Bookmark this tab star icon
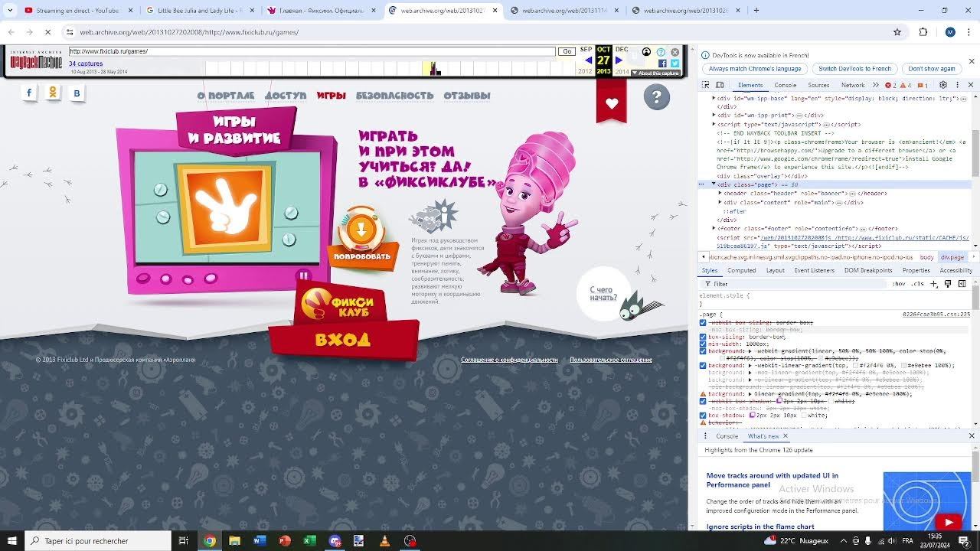Screen dimensions: 980x551 click(x=897, y=32)
